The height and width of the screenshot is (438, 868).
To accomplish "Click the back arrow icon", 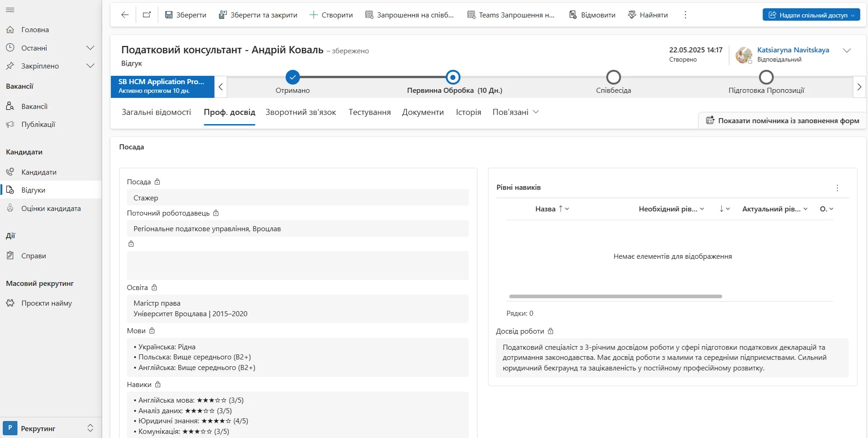I will 125,15.
